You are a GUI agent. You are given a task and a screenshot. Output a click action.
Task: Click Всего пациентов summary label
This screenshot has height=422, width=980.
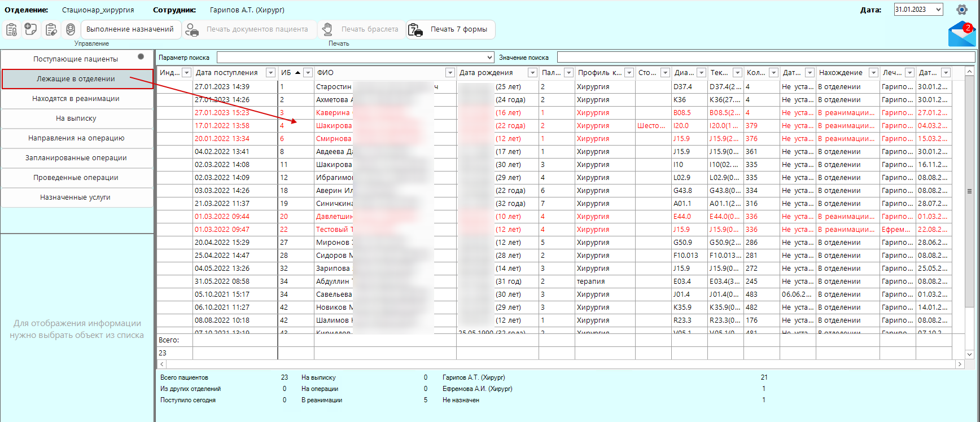click(x=184, y=377)
